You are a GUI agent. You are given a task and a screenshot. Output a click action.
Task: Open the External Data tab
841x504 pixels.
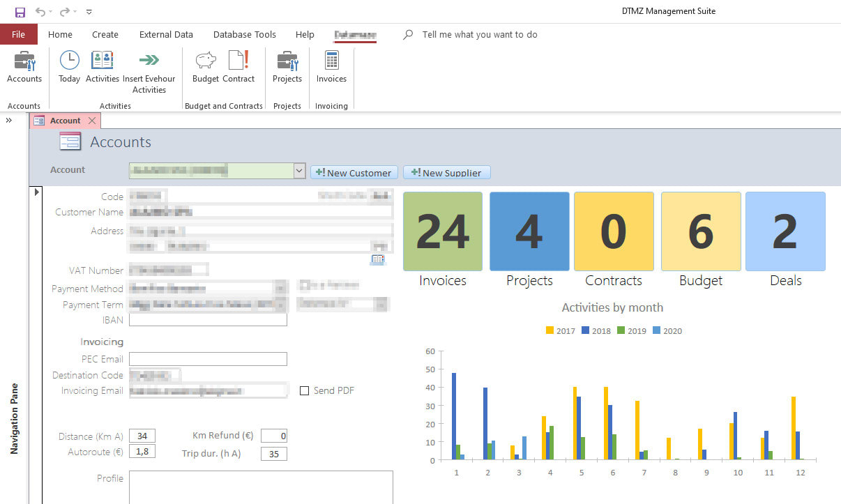(166, 34)
